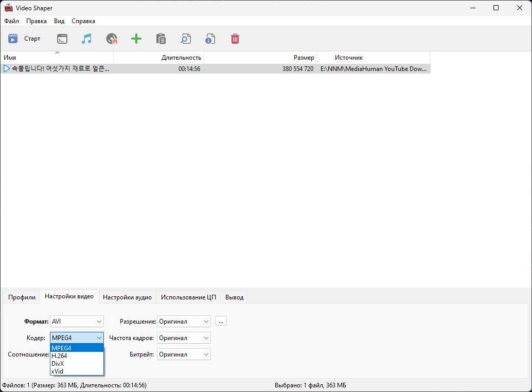Click the disc burn toolbar icon
Screen dimensions: 532x392
coord(112,39)
